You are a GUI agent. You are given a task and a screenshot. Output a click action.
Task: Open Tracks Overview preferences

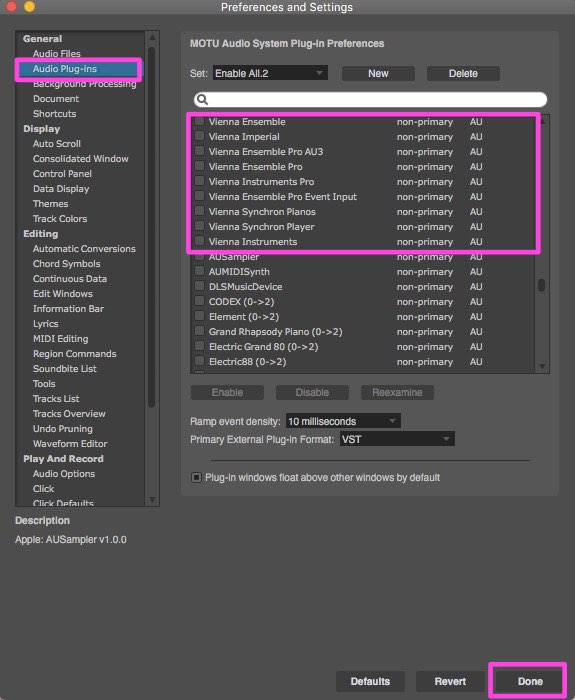pos(69,414)
